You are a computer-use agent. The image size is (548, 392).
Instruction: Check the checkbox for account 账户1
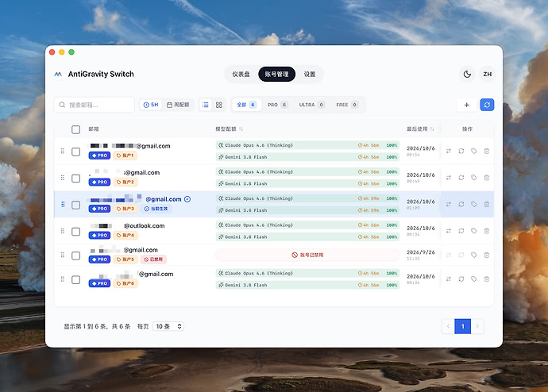coord(75,152)
